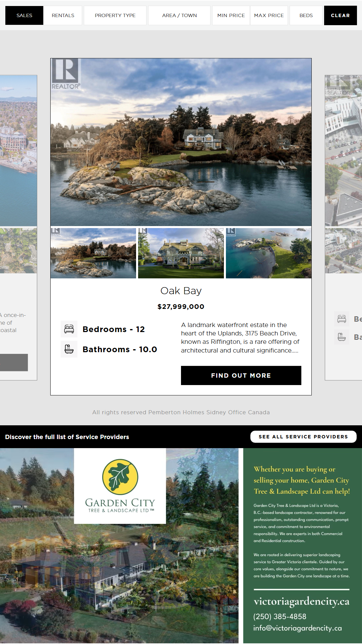Expand the Area / Town filter
Image resolution: width=362 pixels, height=644 pixels.
[x=179, y=15]
